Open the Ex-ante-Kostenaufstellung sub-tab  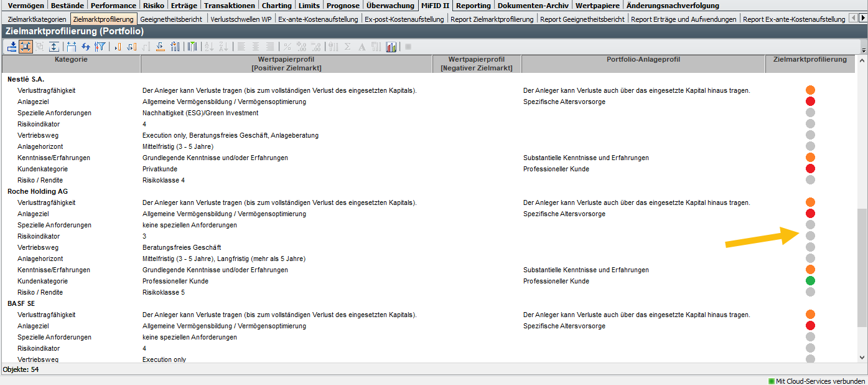pos(318,19)
